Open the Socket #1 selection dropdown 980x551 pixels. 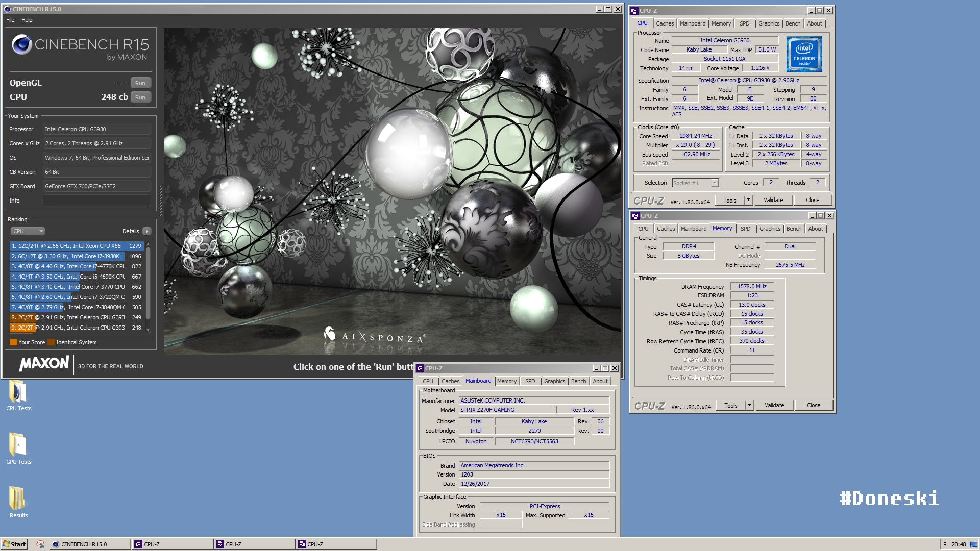695,183
